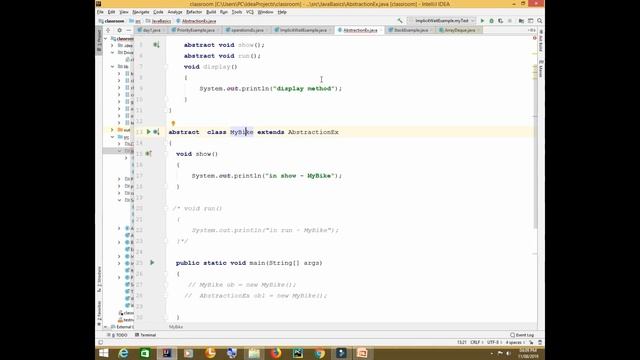Click the system tray volume icon

point(508,353)
